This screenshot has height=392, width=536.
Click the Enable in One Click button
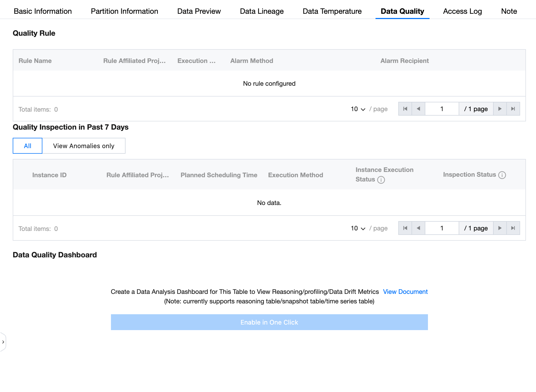coord(269,322)
